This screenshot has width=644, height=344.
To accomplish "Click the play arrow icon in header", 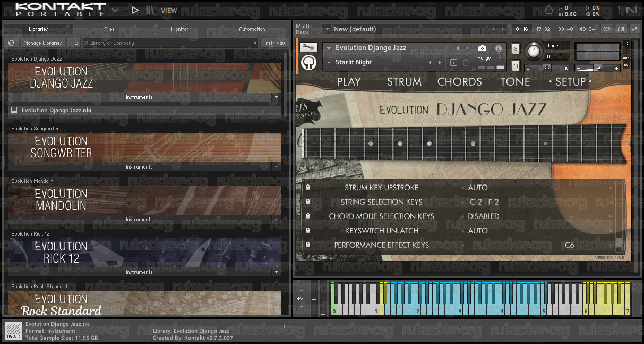I will click(x=135, y=10).
